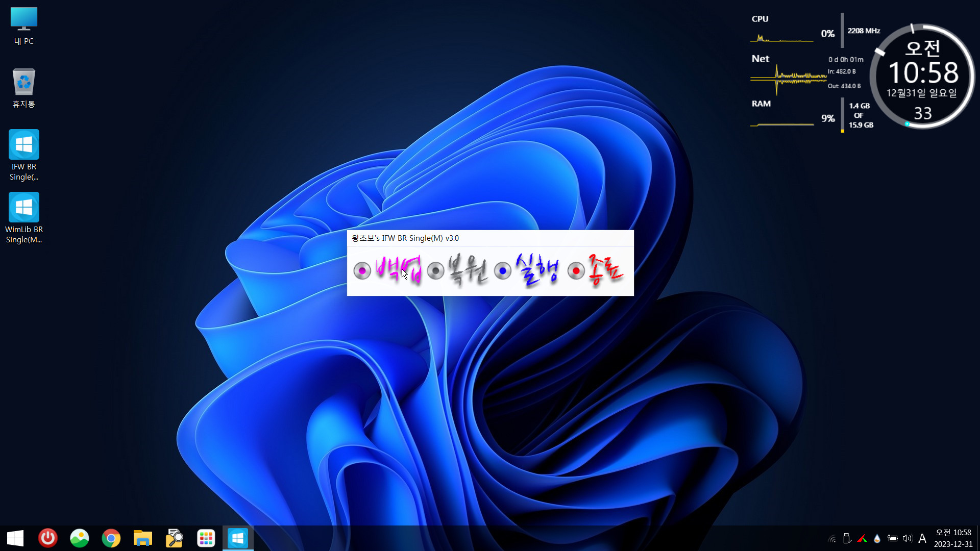
Task: Open the 내 PC desktop icon
Action: pyautogui.click(x=24, y=26)
